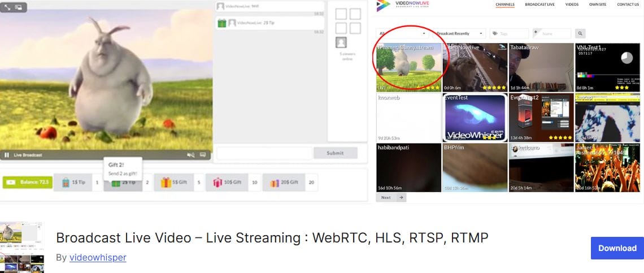644x273 pixels.
Task: Open the knoxweb channel thumbnail
Action: tap(409, 118)
